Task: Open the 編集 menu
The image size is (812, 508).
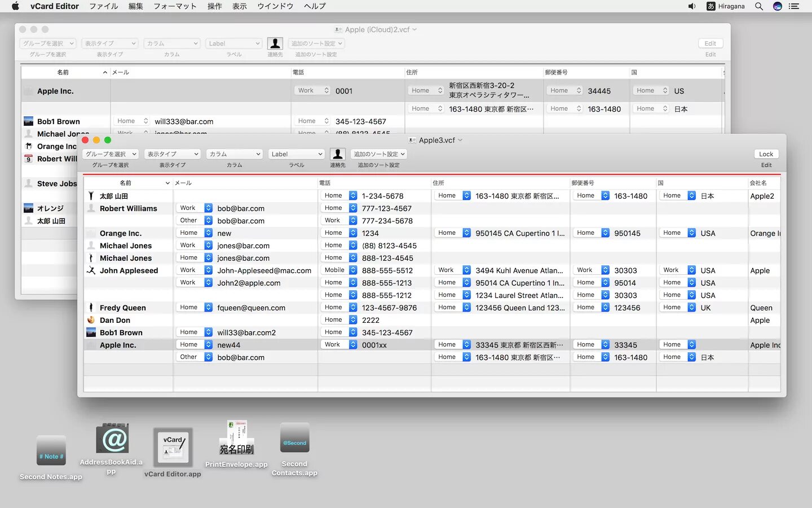Action: 136,6
